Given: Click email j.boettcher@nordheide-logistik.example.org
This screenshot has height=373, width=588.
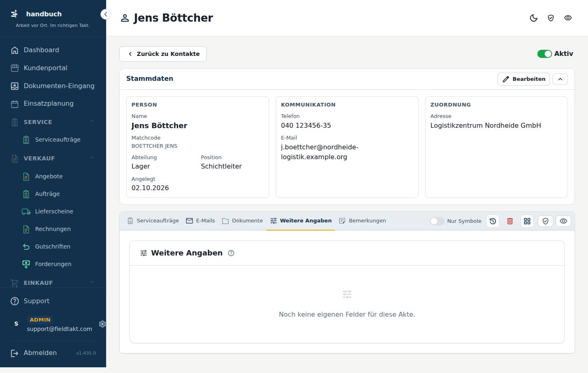Looking at the screenshot, I should click(320, 152).
